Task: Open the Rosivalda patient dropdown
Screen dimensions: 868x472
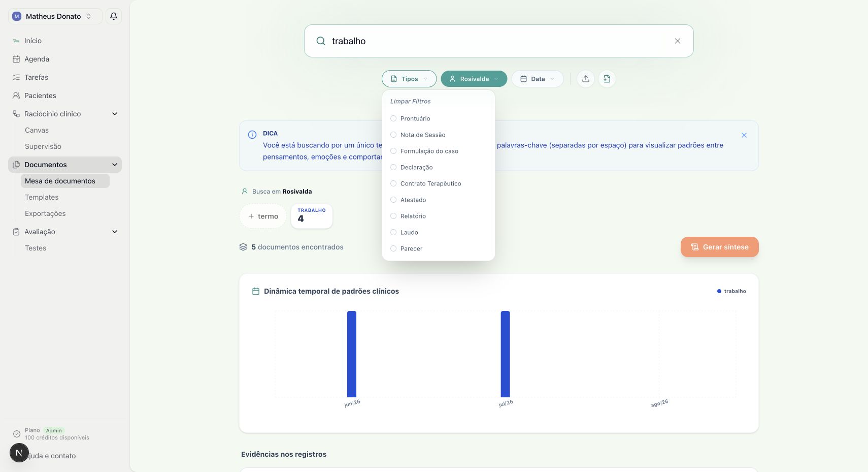Action: (x=474, y=79)
